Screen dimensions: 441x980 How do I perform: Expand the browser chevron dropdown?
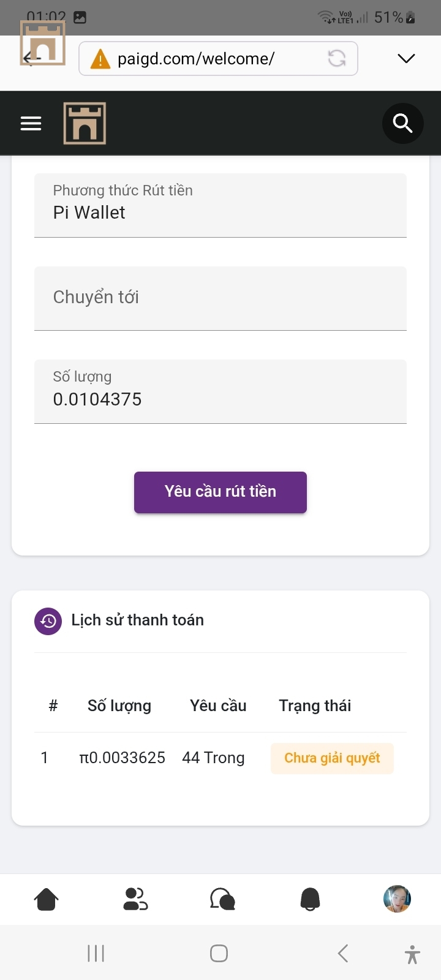point(406,59)
